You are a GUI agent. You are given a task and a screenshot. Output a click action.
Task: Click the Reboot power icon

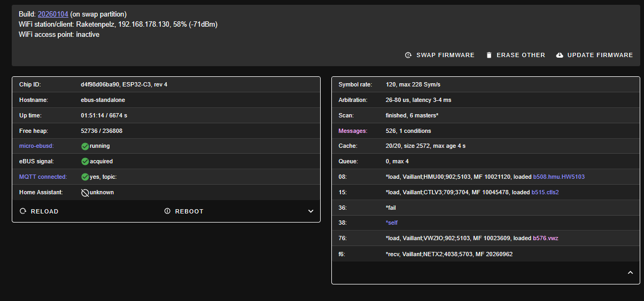pyautogui.click(x=167, y=211)
